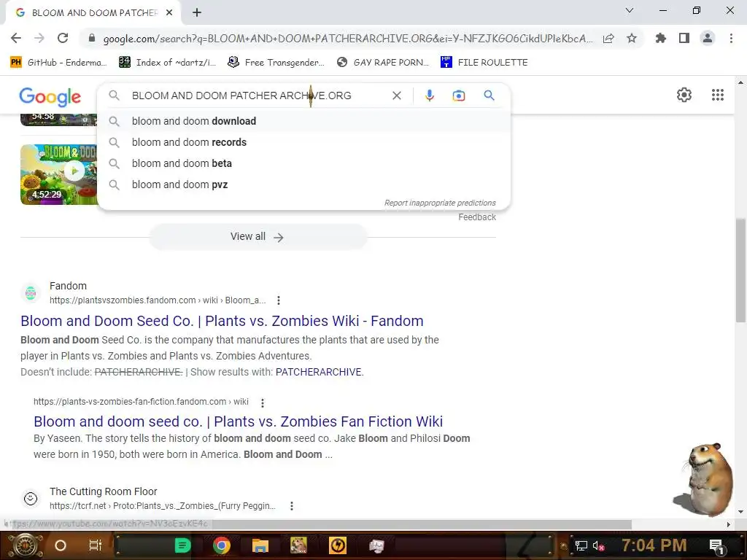Clear the search box with X
The height and width of the screenshot is (560, 747).
[x=396, y=96]
